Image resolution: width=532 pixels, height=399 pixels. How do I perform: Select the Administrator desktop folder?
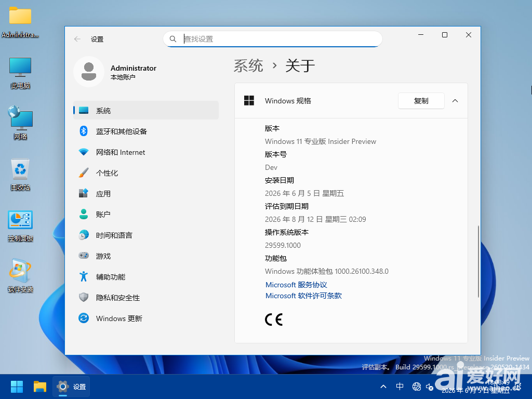click(x=20, y=23)
